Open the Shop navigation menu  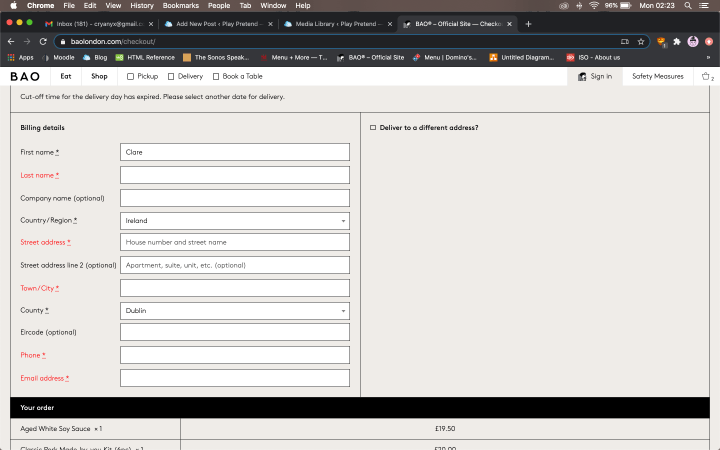(99, 76)
